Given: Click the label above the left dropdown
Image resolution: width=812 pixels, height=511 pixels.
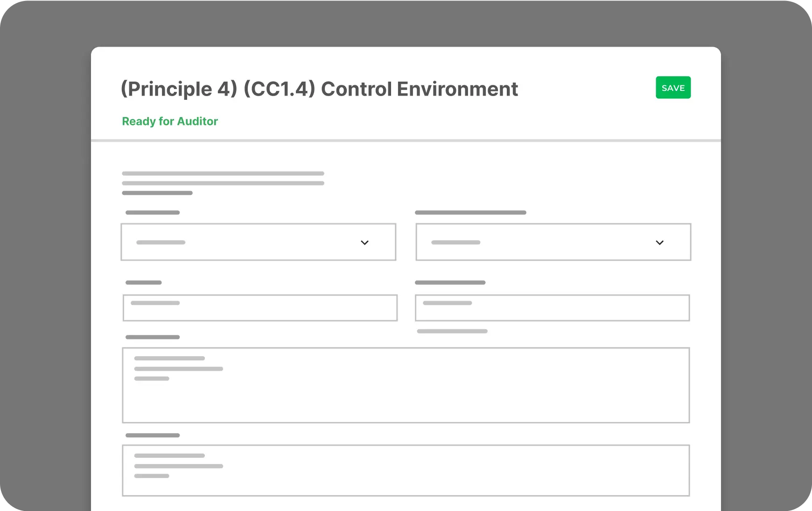Looking at the screenshot, I should 153,213.
